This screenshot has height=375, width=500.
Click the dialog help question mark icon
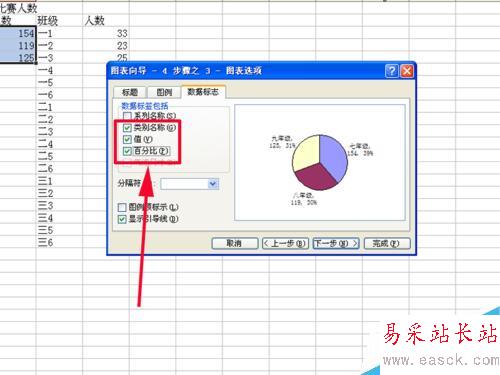392,71
